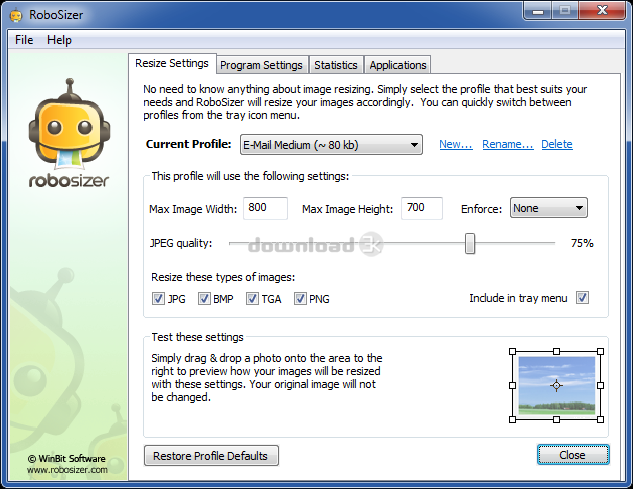Uncheck the TGA image type
Screen dimensions: 633x489
(x=252, y=298)
